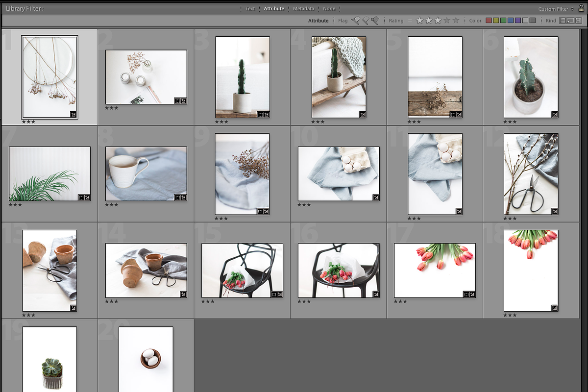Image resolution: width=588 pixels, height=392 pixels.
Task: Filter by the green color label
Action: point(503,21)
